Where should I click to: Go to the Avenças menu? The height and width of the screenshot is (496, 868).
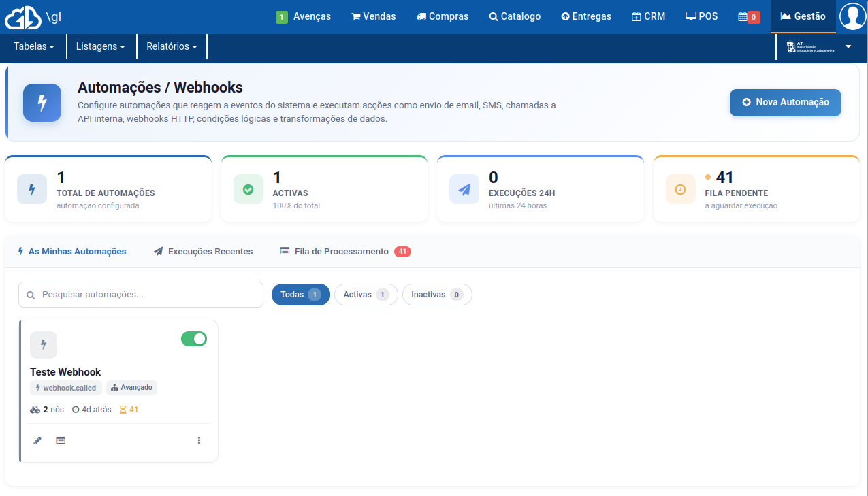tap(303, 16)
